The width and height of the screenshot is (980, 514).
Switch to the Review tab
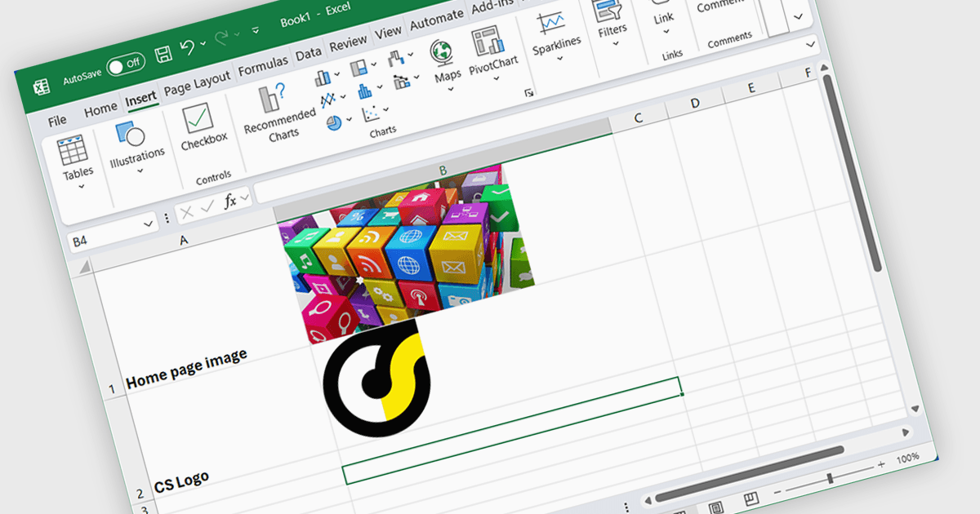point(348,44)
